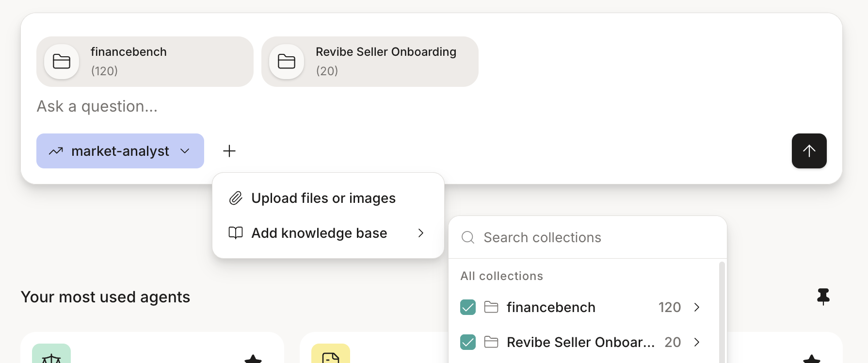The height and width of the screenshot is (363, 868).
Task: Click the Revibe Seller Onboar... name in the list
Action: (580, 342)
